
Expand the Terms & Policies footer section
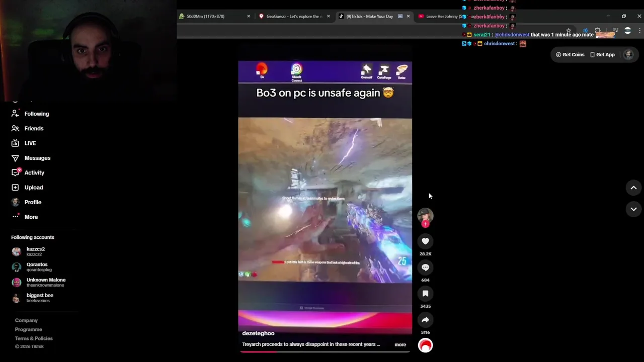pyautogui.click(x=34, y=338)
